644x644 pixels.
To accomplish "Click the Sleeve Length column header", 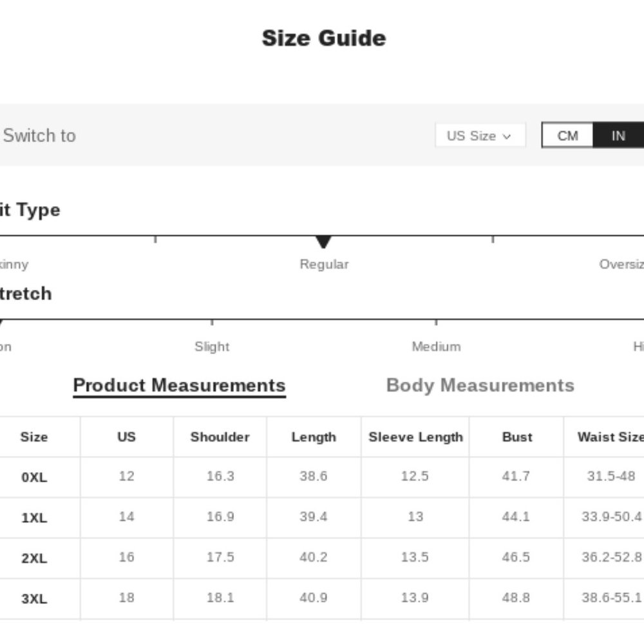I will click(x=415, y=437).
